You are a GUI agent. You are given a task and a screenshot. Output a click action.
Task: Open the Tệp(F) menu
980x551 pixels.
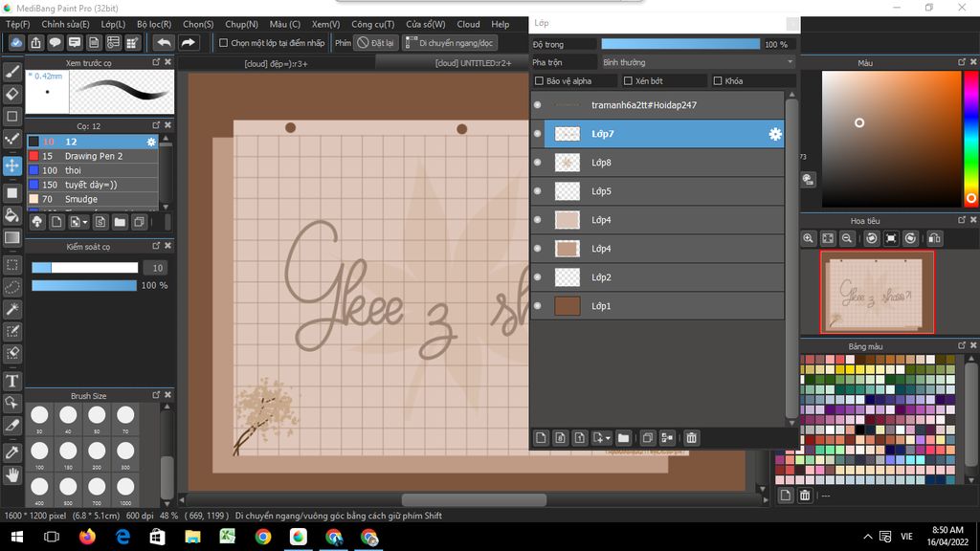[17, 24]
